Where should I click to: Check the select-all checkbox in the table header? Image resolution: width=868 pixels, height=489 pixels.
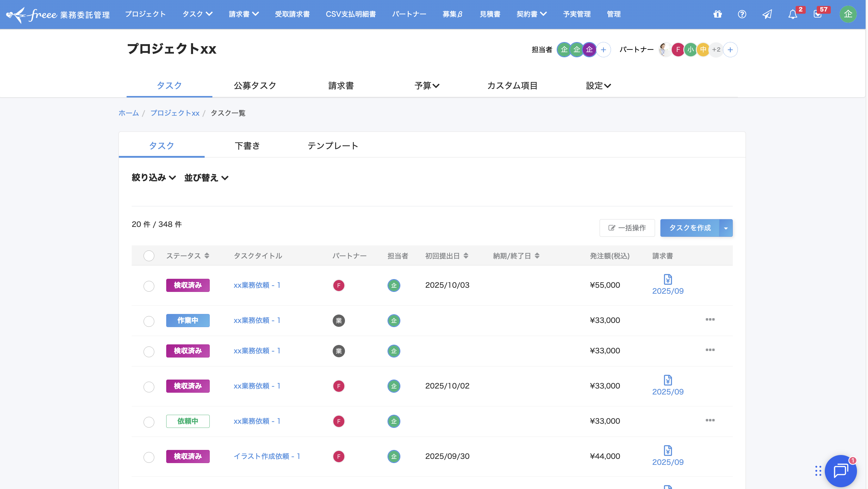149,256
